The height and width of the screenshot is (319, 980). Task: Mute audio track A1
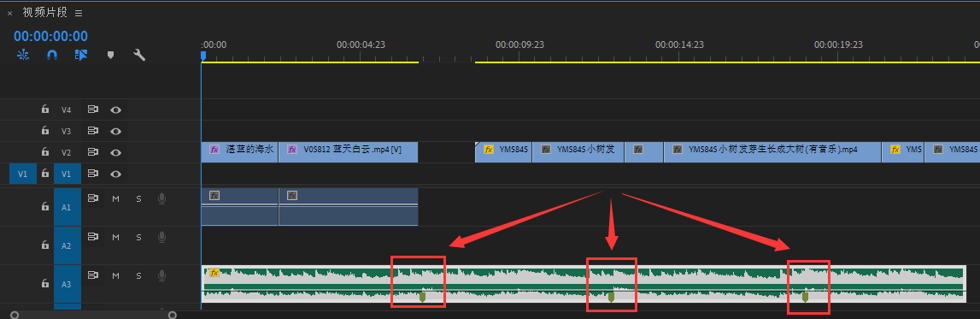pos(115,199)
